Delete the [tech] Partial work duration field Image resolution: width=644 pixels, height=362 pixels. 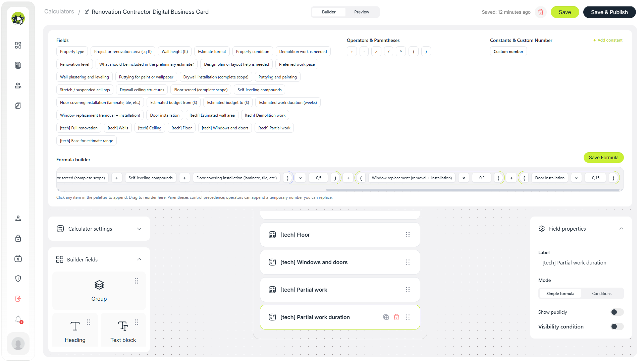(x=396, y=317)
